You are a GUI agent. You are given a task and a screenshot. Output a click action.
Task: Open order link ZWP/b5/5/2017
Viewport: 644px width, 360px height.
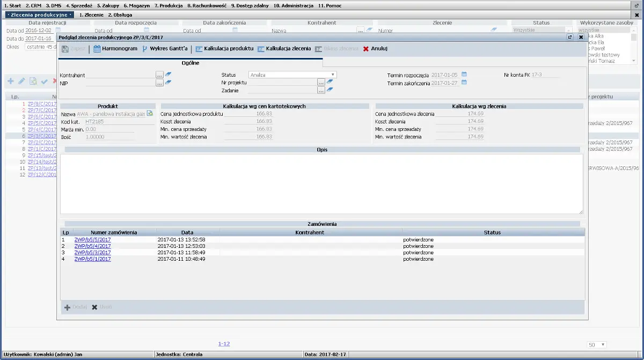pyautogui.click(x=92, y=239)
